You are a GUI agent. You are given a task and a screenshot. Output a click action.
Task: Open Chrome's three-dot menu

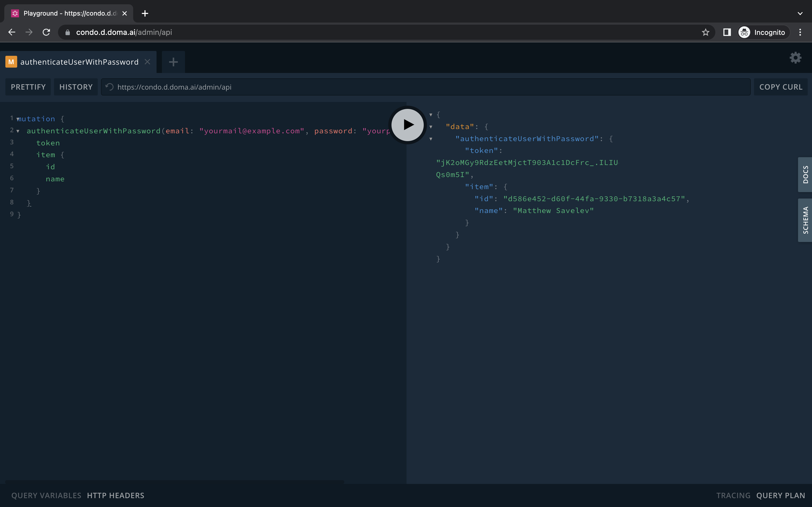(800, 32)
